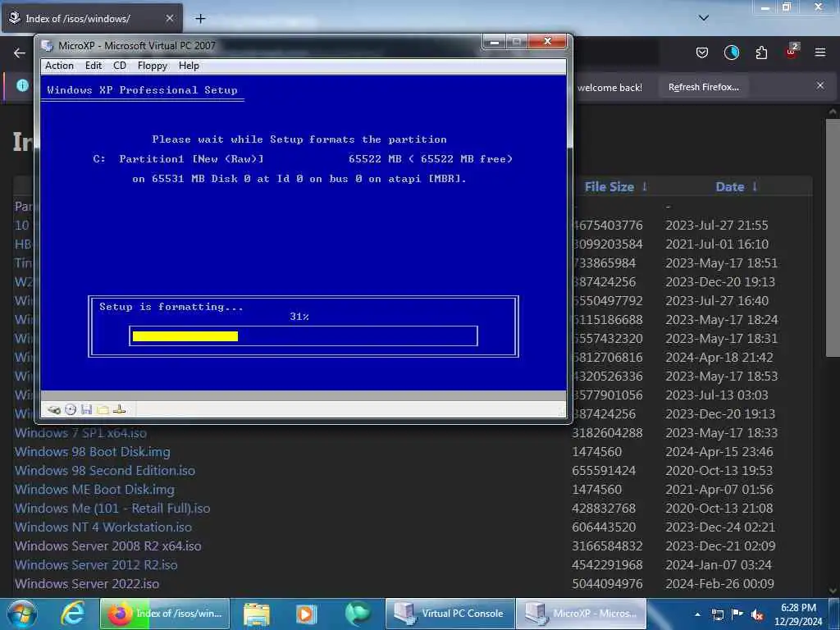This screenshot has width=840, height=630.
Task: Dismiss the Firefox notification bar with its X
Action: coord(820,85)
